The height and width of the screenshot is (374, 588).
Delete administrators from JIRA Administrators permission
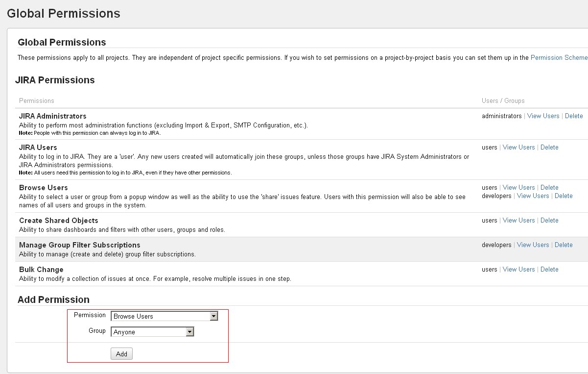pos(574,116)
